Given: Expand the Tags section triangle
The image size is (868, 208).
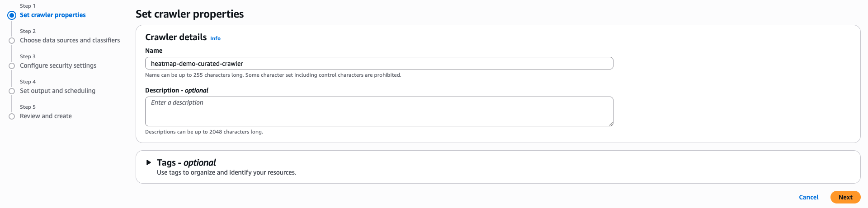Looking at the screenshot, I should click(x=148, y=162).
